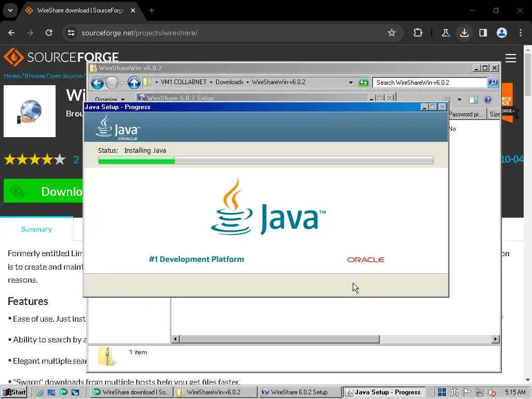
Task: Click '1 item' in Explorer details
Action: pyautogui.click(x=138, y=352)
